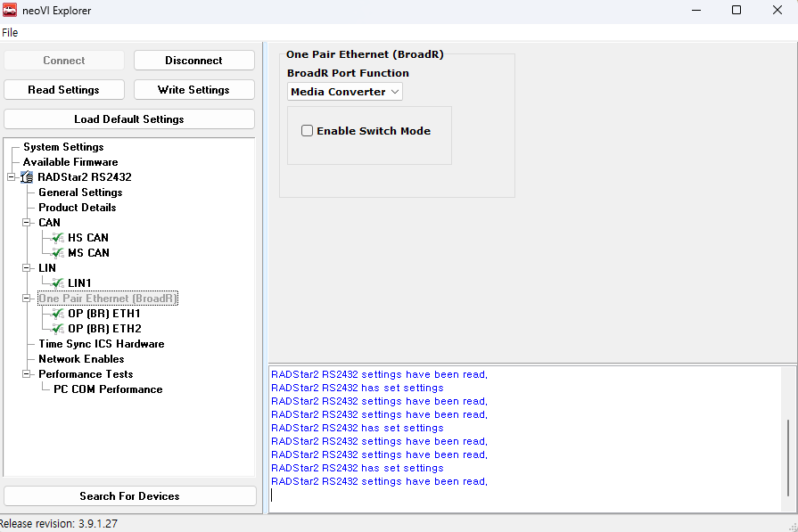Viewport: 798px width, 532px height.
Task: Select HS CAN network entry
Action: pyautogui.click(x=88, y=238)
